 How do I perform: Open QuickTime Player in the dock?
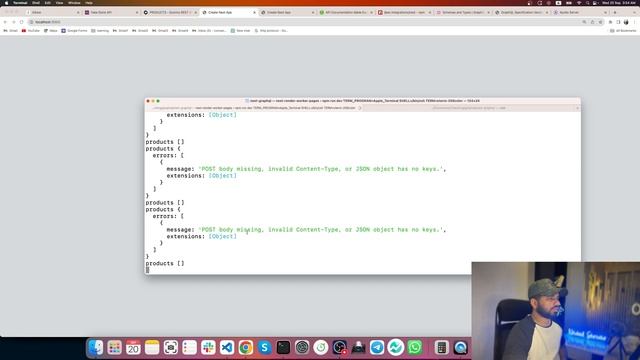point(460,347)
